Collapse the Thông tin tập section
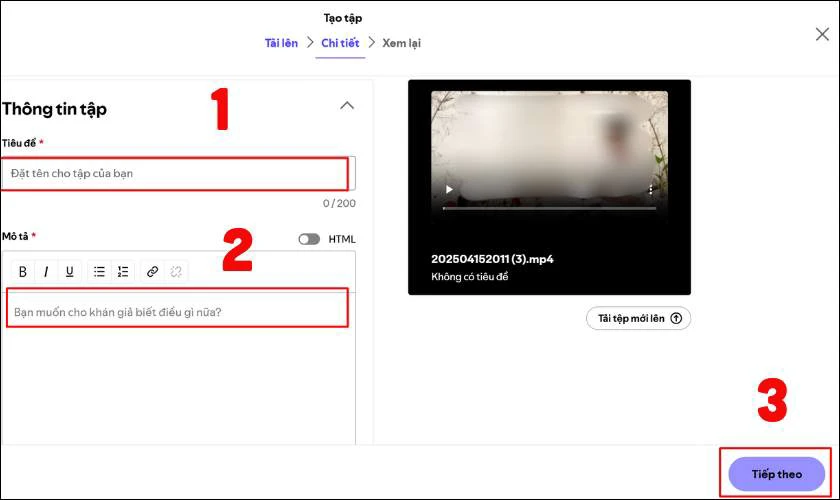 [x=347, y=106]
